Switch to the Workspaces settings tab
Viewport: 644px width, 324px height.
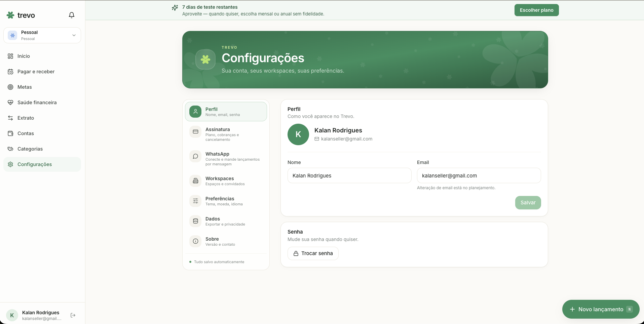(x=226, y=181)
